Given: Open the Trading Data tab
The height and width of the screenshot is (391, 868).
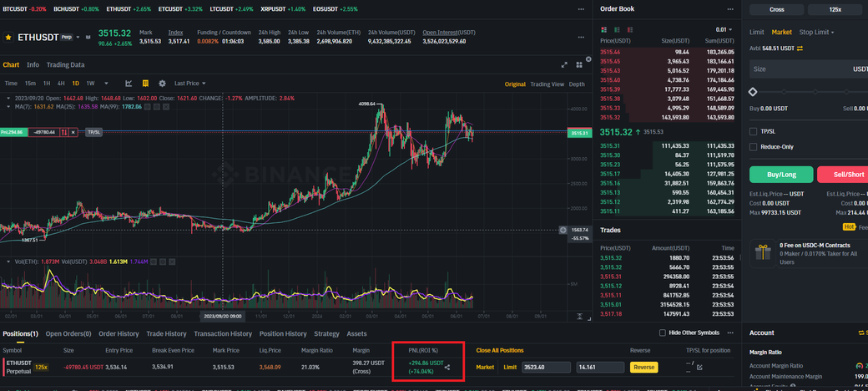Looking at the screenshot, I should click(x=65, y=64).
